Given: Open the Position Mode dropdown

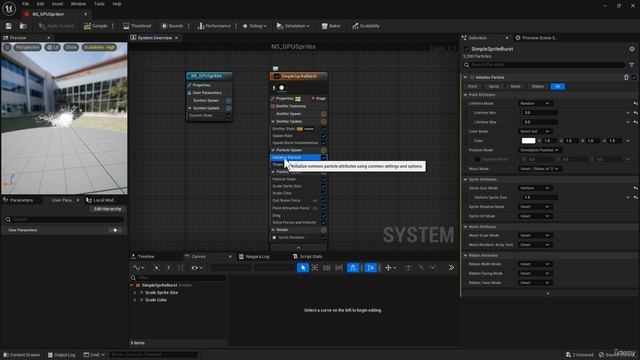Looking at the screenshot, I should pos(540,150).
